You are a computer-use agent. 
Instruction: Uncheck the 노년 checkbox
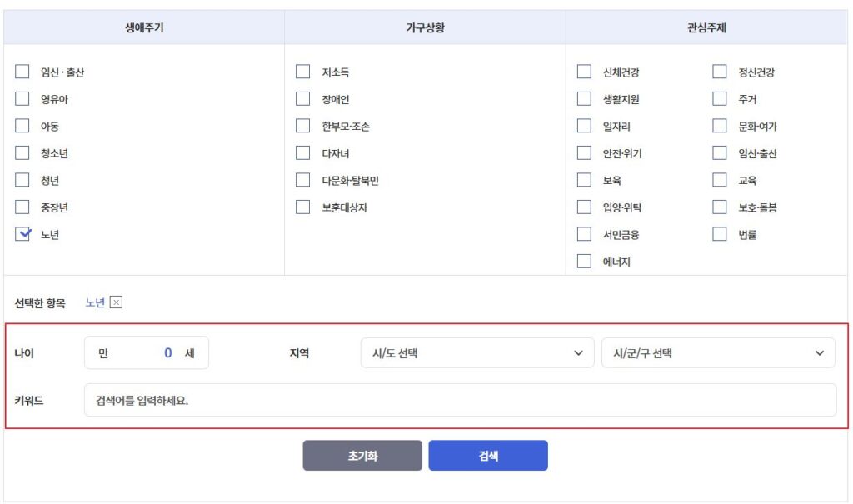tap(22, 234)
